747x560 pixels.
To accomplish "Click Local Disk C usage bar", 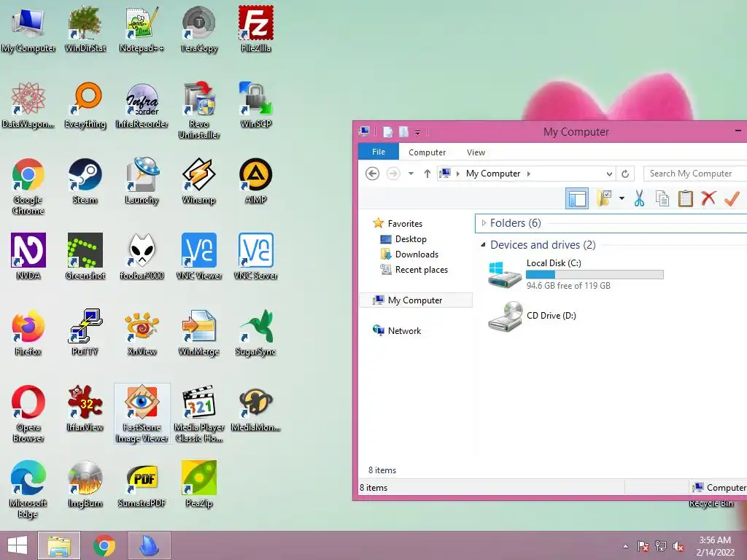I will point(595,274).
